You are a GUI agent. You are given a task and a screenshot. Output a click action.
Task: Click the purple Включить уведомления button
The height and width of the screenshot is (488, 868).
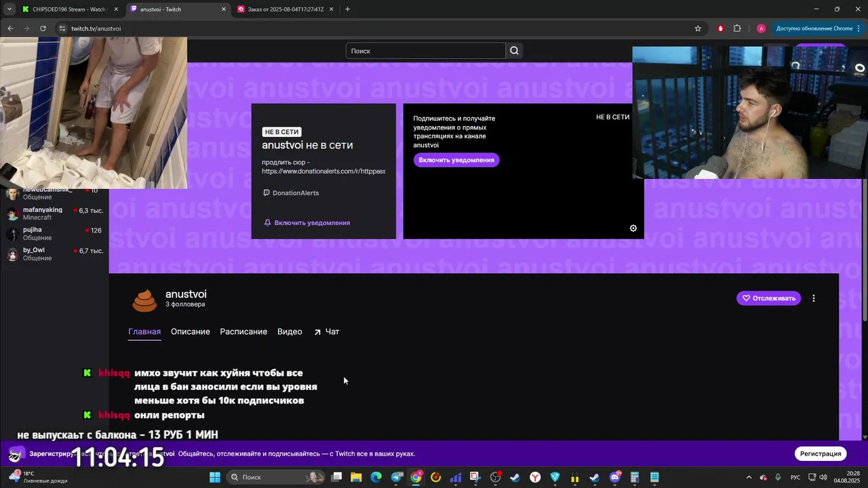coord(456,160)
